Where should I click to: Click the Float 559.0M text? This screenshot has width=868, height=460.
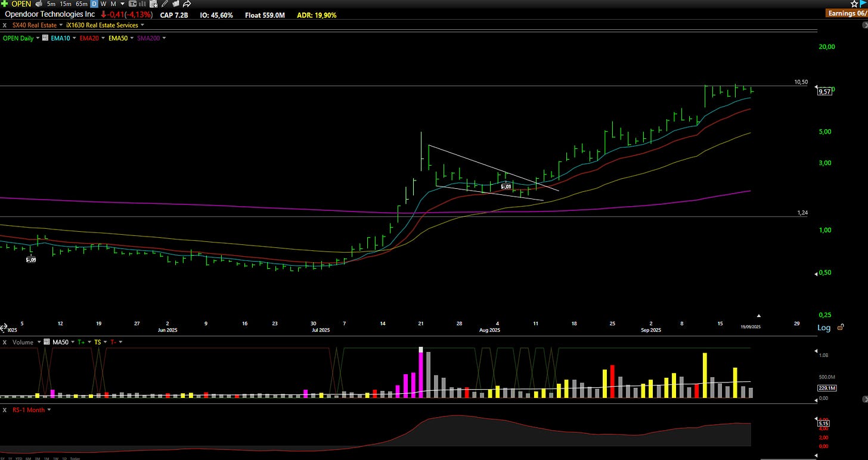[x=265, y=15]
